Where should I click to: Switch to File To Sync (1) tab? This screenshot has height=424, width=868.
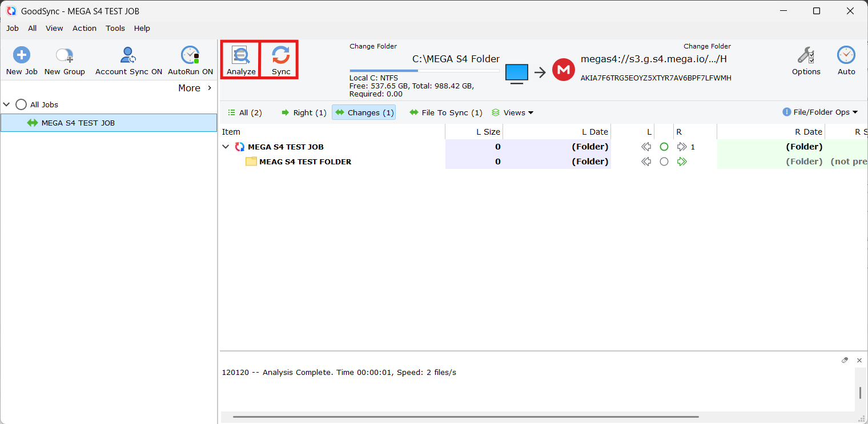click(x=446, y=112)
